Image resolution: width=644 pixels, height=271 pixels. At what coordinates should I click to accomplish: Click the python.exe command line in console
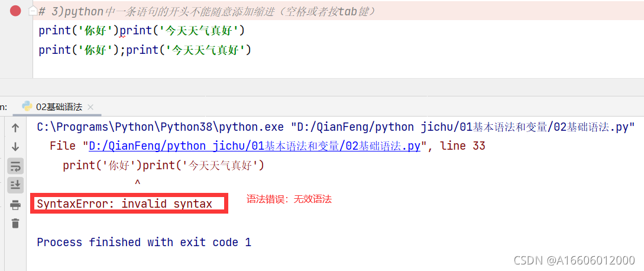tap(336, 127)
